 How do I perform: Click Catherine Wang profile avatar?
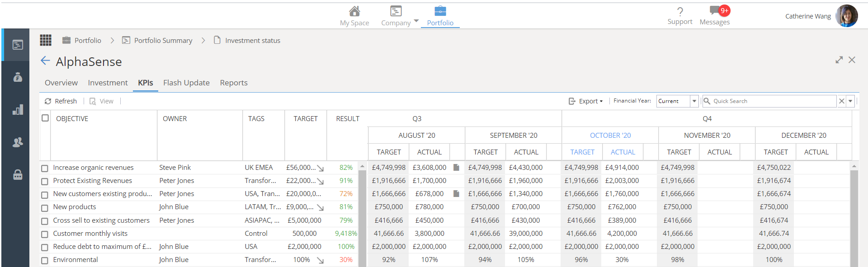pos(847,16)
